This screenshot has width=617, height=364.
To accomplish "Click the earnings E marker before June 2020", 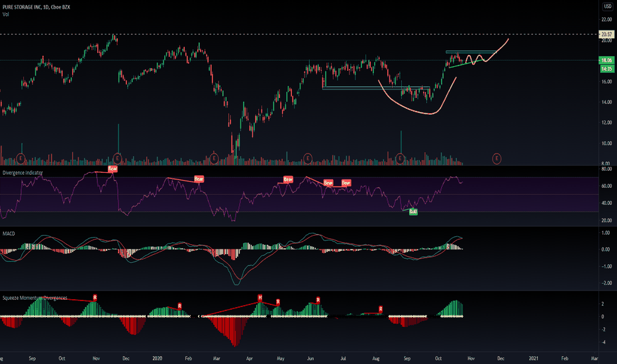I will tap(307, 159).
